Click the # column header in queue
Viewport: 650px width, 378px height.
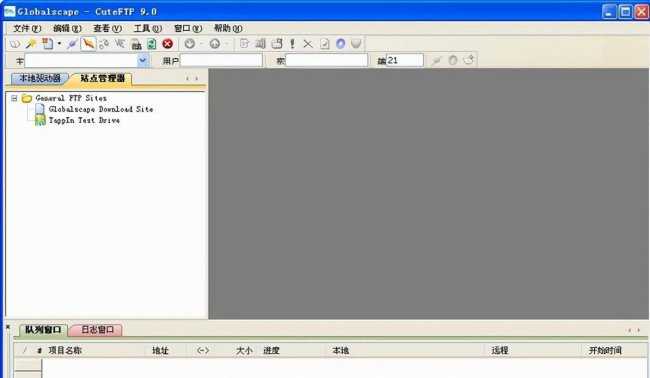39,351
